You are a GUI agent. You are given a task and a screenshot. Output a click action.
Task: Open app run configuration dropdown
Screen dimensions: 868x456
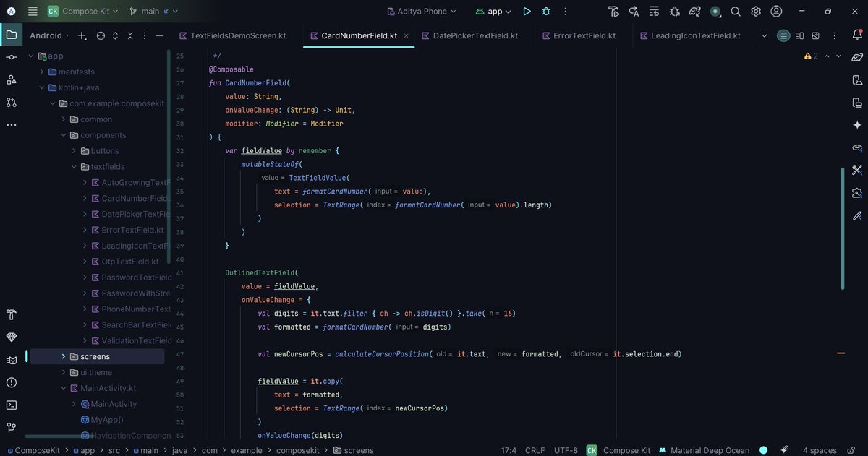click(x=494, y=12)
